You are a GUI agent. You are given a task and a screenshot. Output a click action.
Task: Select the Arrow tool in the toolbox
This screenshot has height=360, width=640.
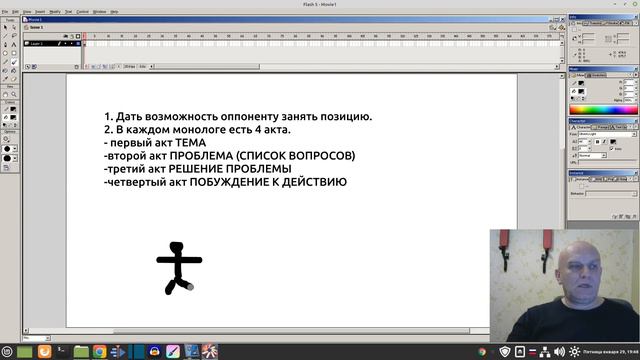pyautogui.click(x=5, y=27)
